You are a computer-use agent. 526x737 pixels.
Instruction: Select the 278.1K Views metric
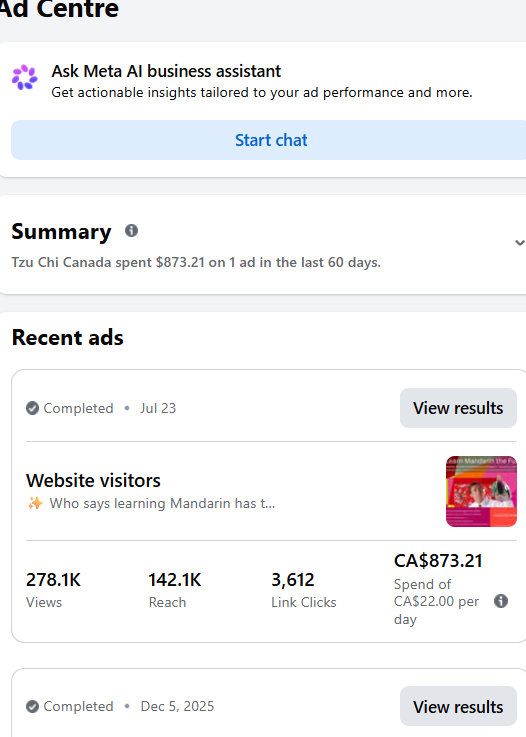coord(54,589)
